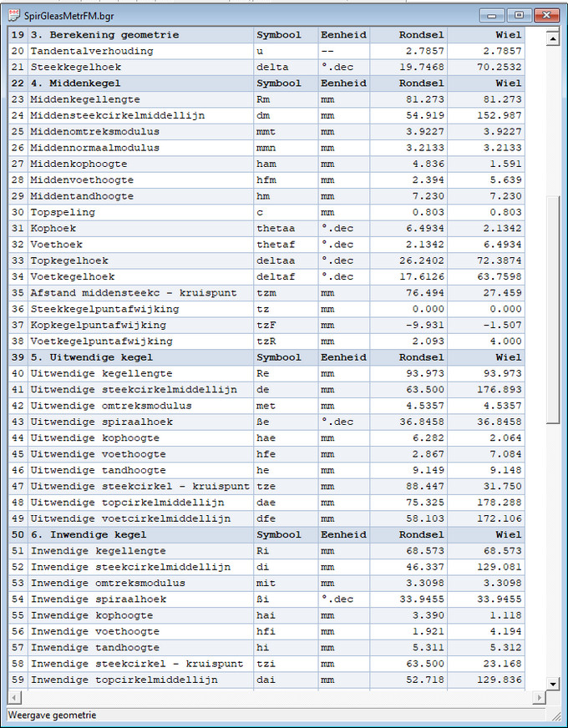Image resolution: width=568 pixels, height=728 pixels.
Task: Select the 'Uitwendige spiraalhoek' row label
Action: coord(102,422)
